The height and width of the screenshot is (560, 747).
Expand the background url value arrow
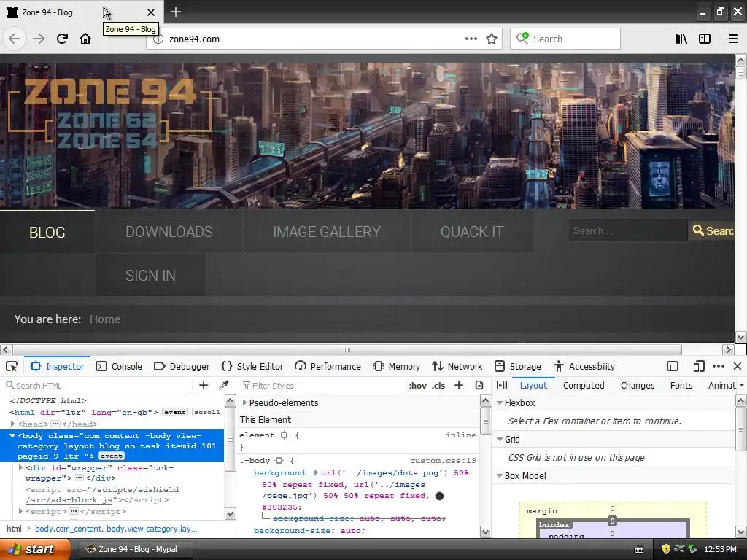[x=316, y=472]
